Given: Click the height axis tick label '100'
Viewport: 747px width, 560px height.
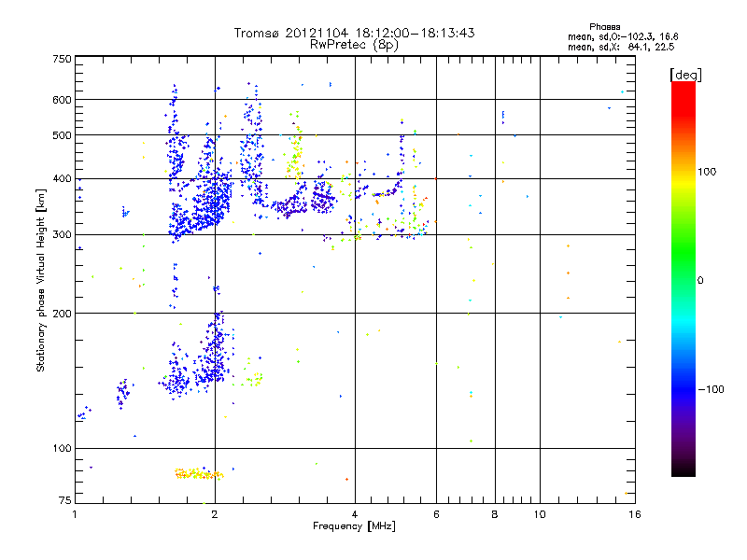Looking at the screenshot, I should pyautogui.click(x=62, y=448).
